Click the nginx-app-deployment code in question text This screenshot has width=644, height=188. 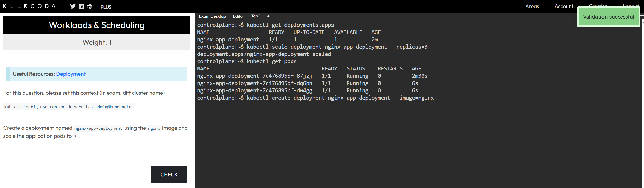98,128
